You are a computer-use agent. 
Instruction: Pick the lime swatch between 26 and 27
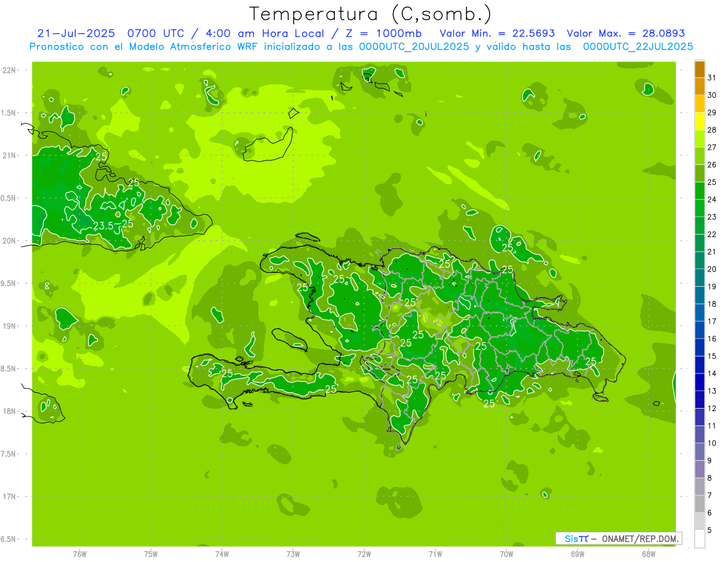tap(699, 156)
